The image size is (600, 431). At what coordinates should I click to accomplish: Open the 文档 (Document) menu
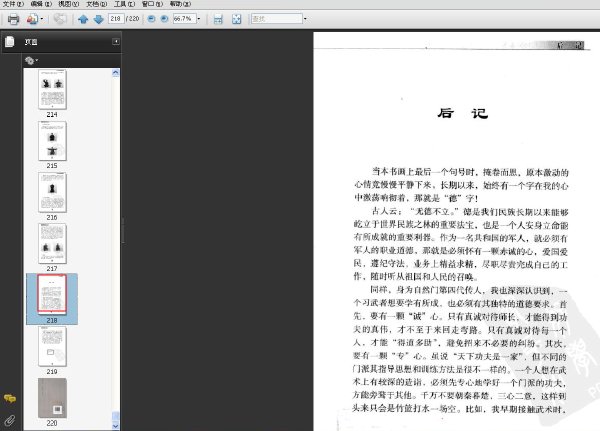pos(96,4)
